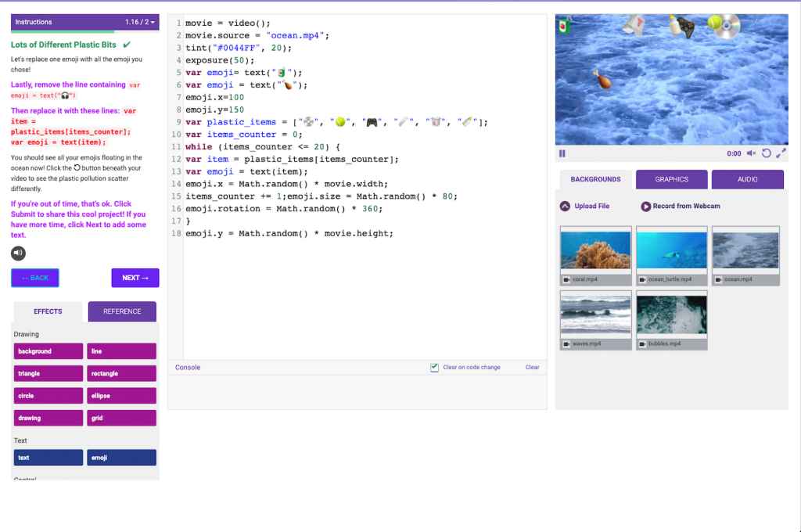This screenshot has width=801, height=532.
Task: Insert the ellipse effect
Action: point(121,396)
